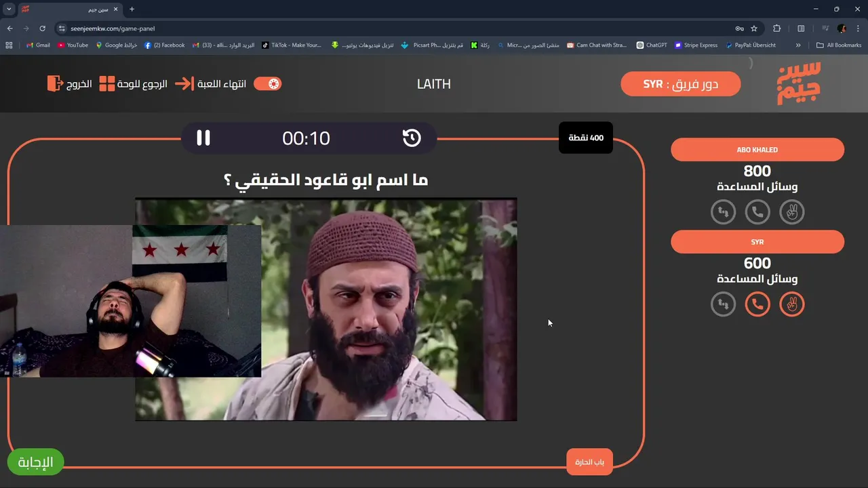Open the Google خرائط maps bookmark
The image size is (868, 488).
tap(116, 45)
